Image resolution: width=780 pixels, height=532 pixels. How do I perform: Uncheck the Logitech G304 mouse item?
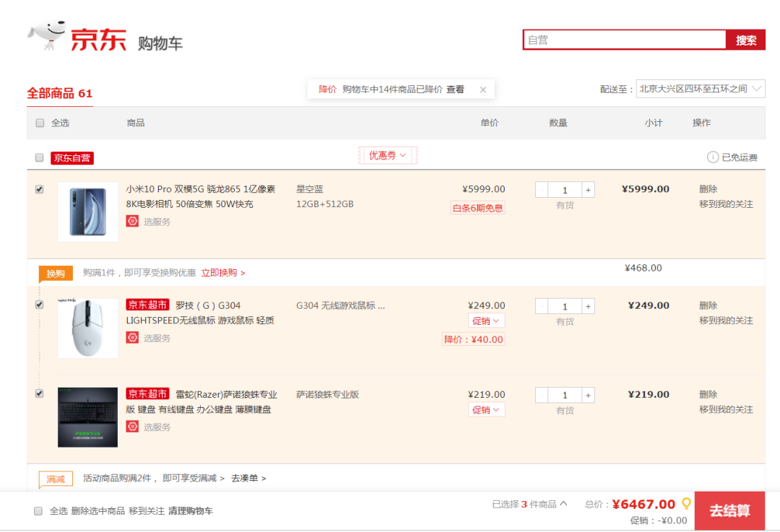pos(39,305)
